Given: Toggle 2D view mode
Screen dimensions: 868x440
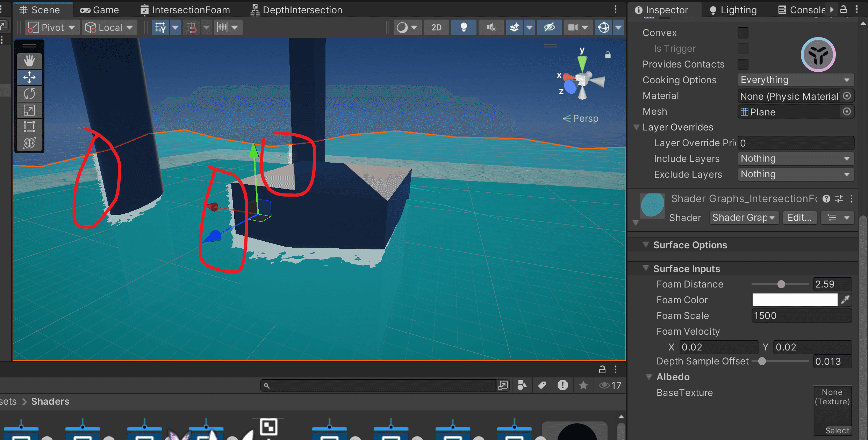Looking at the screenshot, I should tap(436, 27).
